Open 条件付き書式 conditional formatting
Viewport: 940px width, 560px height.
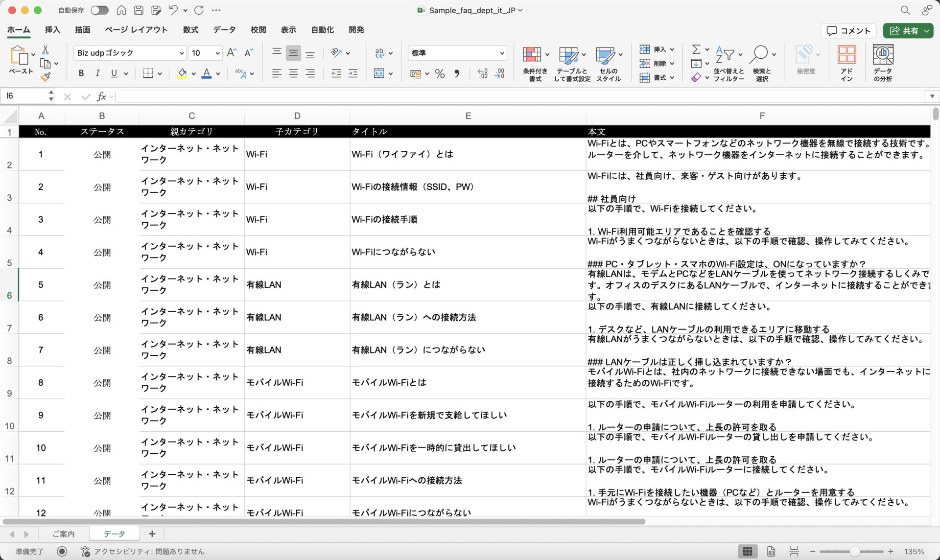pos(535,64)
